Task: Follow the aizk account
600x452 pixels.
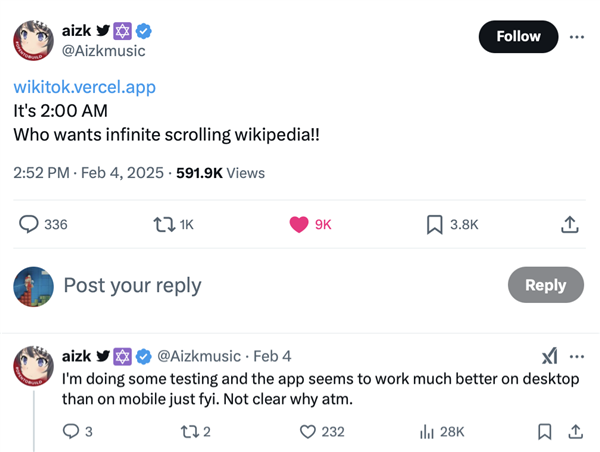Action: pos(518,36)
